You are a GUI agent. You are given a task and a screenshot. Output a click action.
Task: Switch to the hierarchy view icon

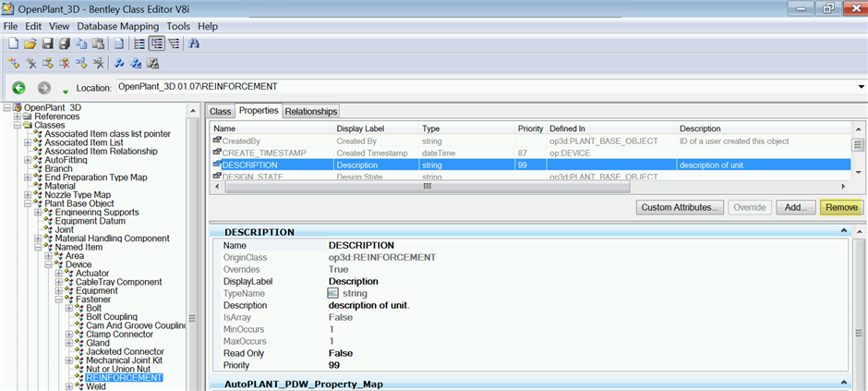175,43
